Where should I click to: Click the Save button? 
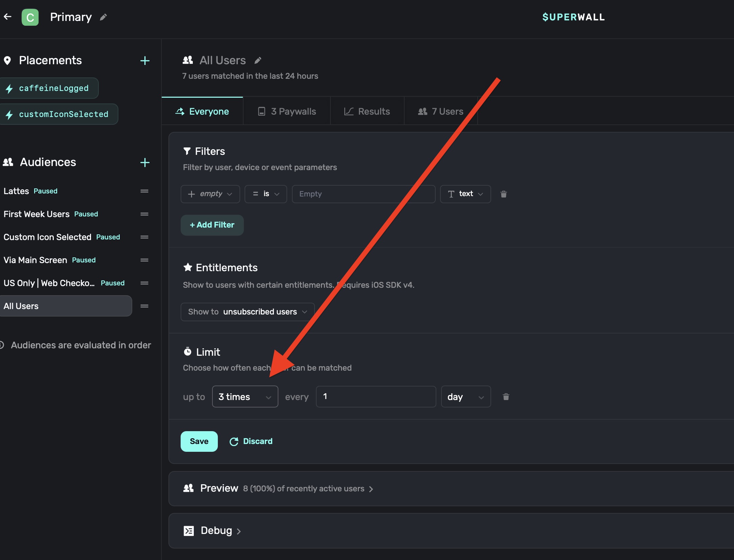[199, 441]
